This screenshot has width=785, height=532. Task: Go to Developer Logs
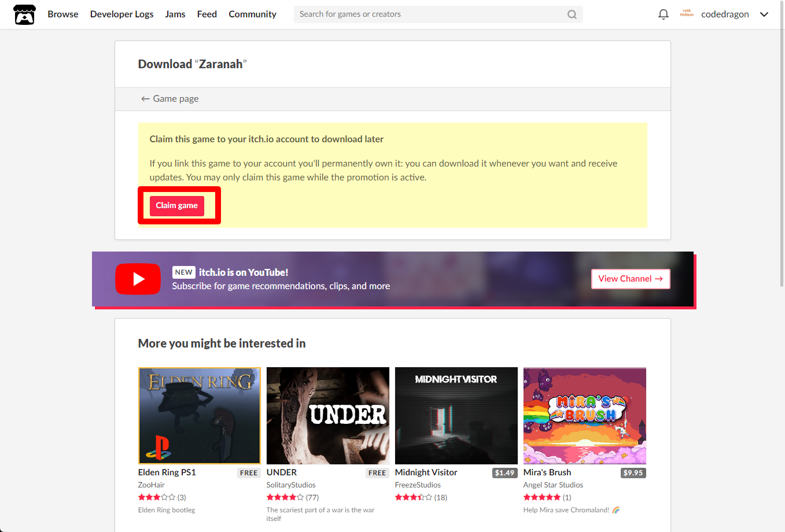[x=122, y=14]
